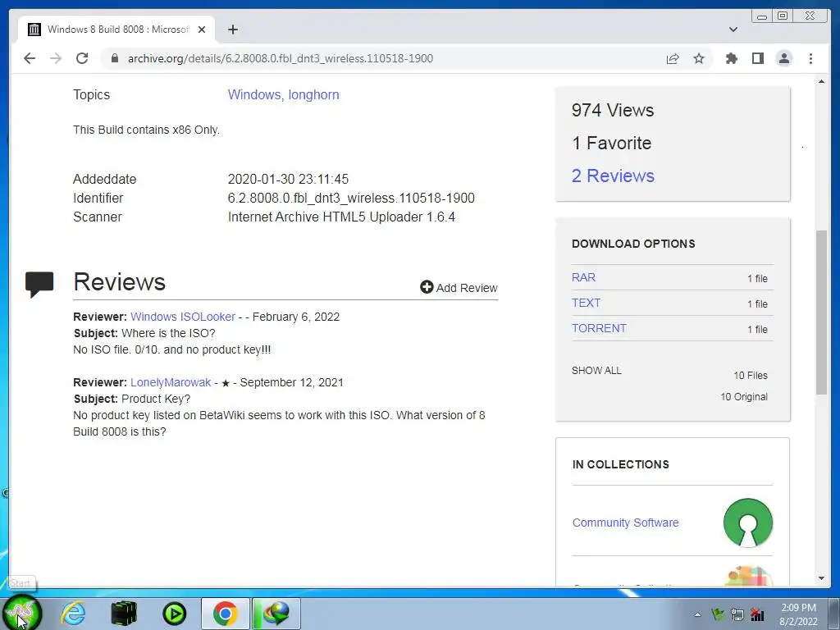Click the Identifier value 6.2.8008.0.fbl_dnt3_wireless

351,199
